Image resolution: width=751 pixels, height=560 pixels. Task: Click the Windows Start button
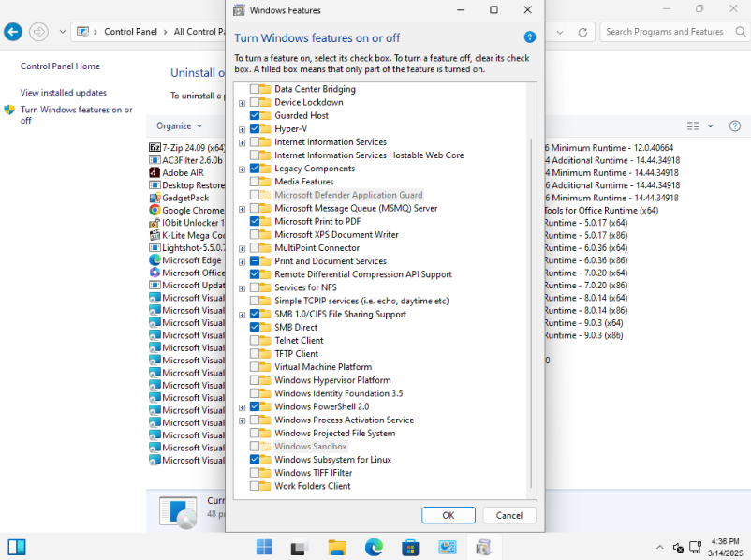click(264, 548)
